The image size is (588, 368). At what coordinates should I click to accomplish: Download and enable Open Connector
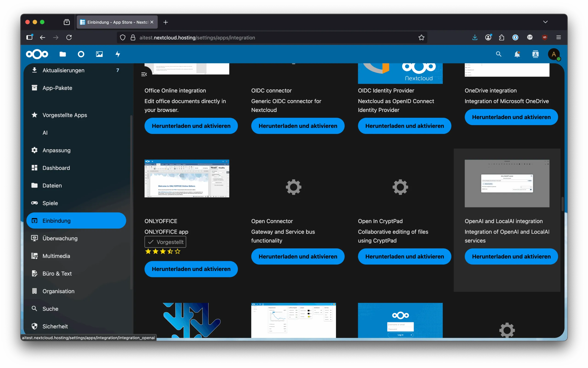tap(298, 256)
